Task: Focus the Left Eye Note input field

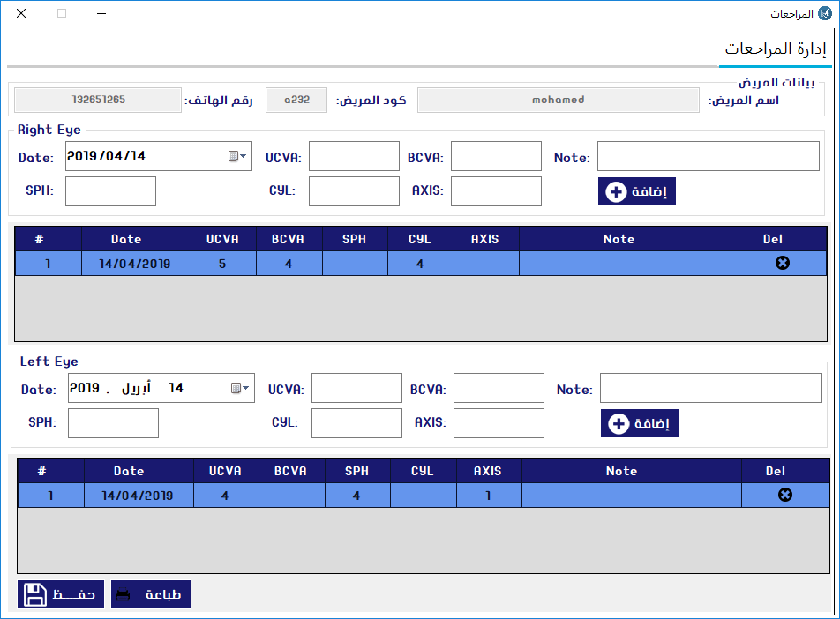Action: point(711,388)
